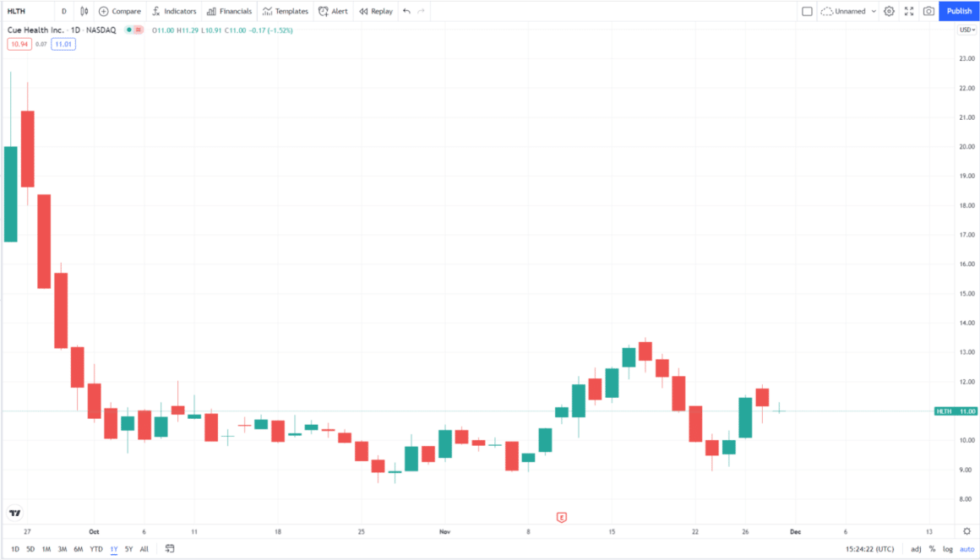Switch timeframe to 1Y
This screenshot has width=980, height=560.
point(112,548)
